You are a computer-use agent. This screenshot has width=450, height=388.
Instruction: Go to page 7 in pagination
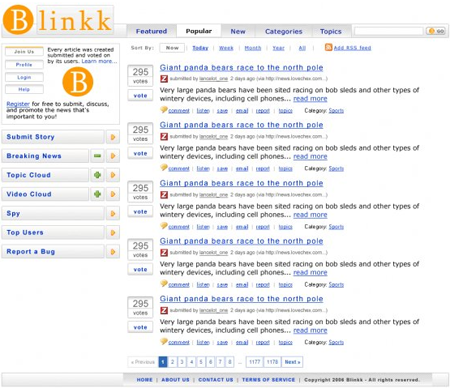220,362
